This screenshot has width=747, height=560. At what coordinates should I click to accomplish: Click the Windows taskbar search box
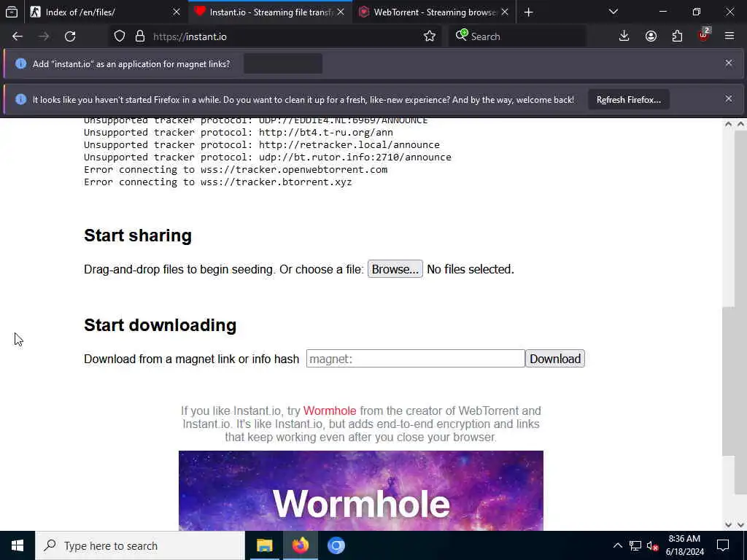[139, 545]
